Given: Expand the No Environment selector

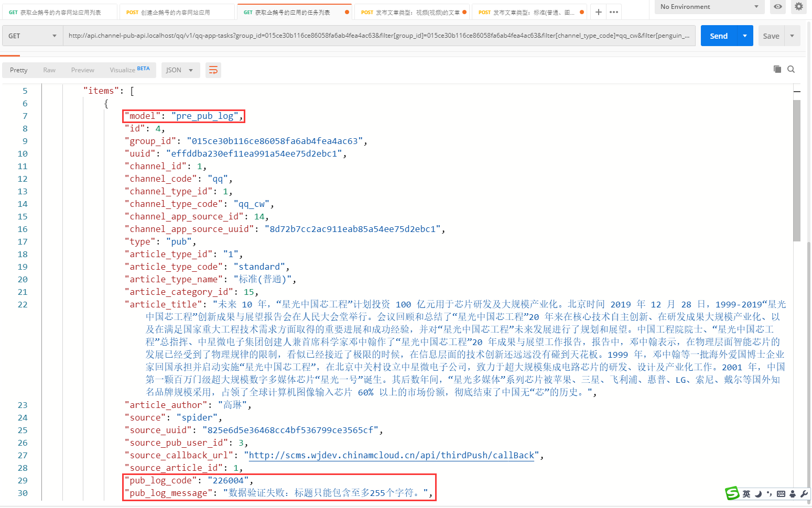Looking at the screenshot, I should point(709,7).
